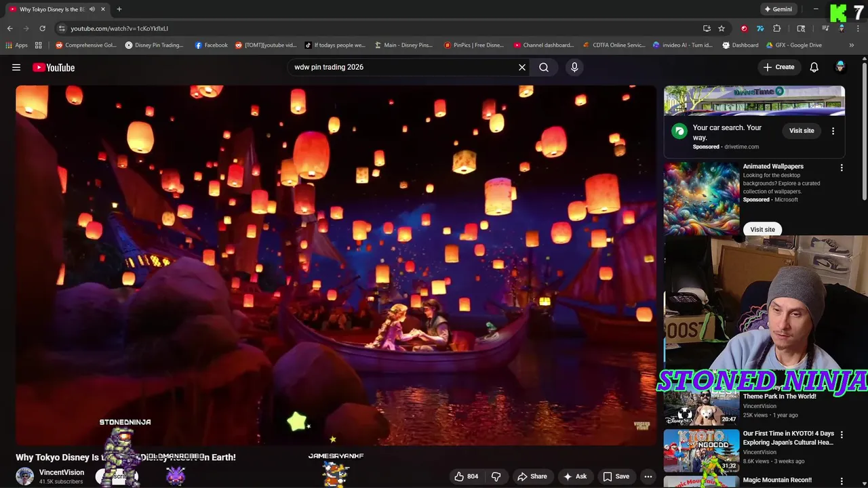The width and height of the screenshot is (868, 488).
Task: Open a new browser tab
Action: (119, 9)
